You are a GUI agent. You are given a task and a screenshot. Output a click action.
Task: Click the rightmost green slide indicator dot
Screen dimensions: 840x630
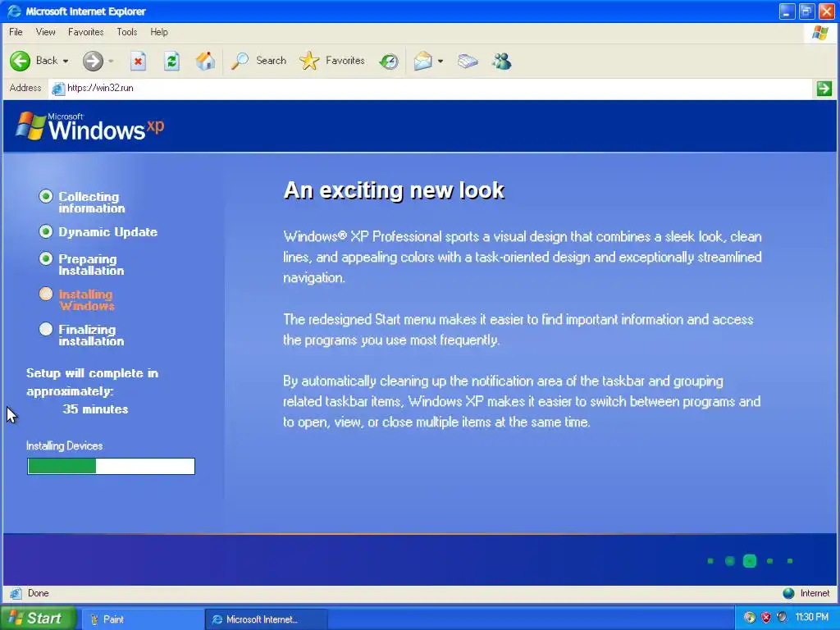790,561
